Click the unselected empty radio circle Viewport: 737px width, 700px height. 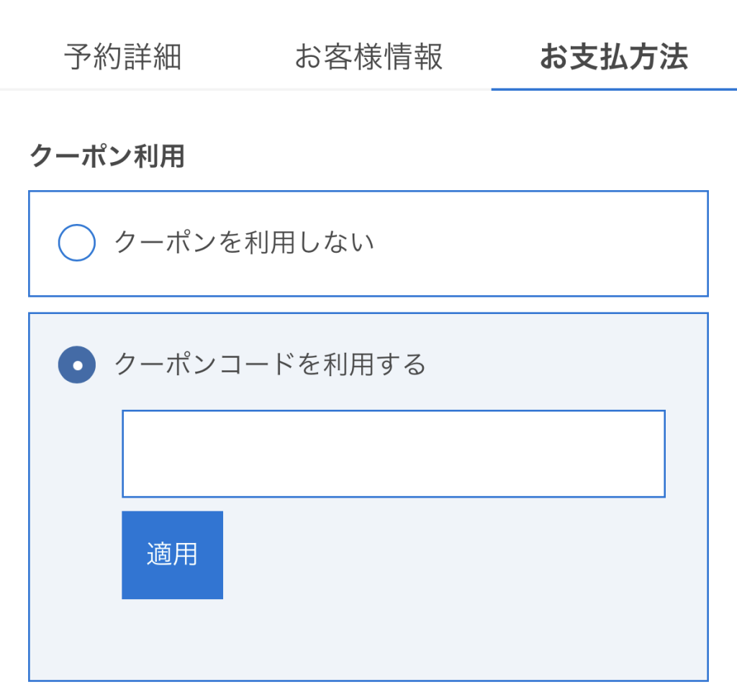click(77, 243)
